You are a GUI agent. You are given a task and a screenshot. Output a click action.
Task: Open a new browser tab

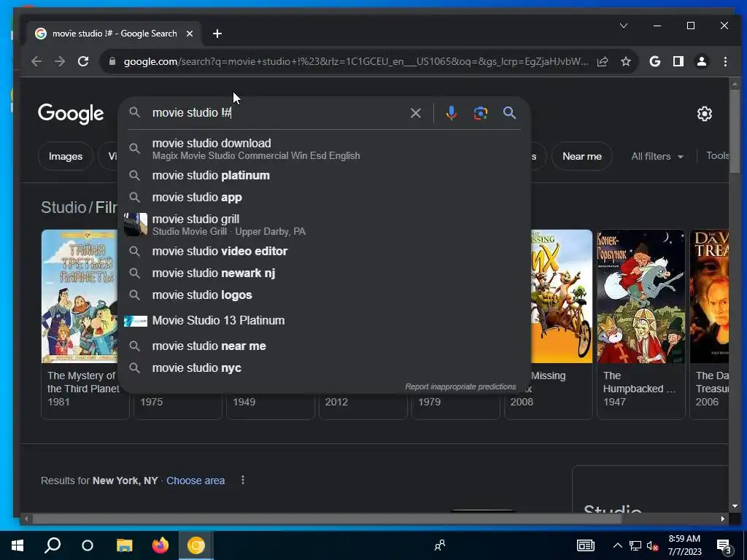217,34
